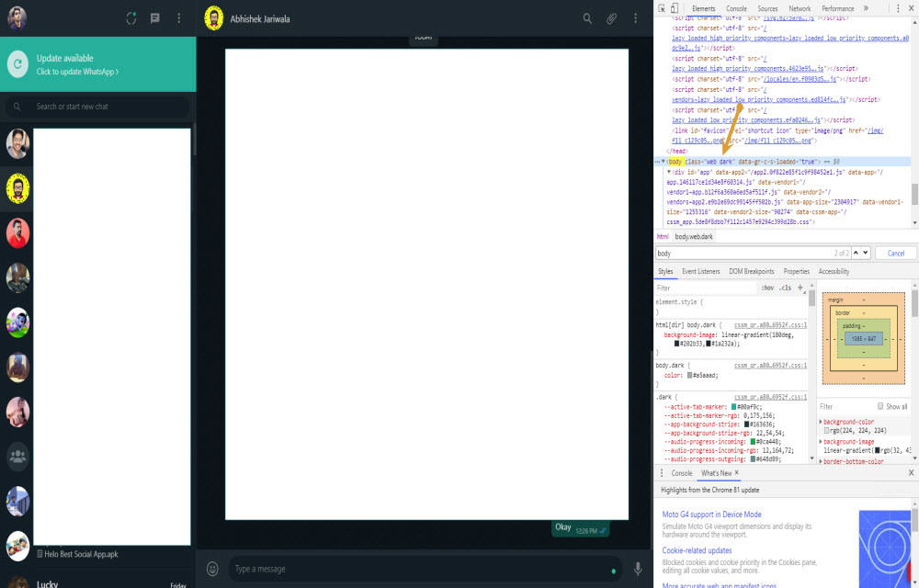Expand computed background-color property

[x=821, y=422]
